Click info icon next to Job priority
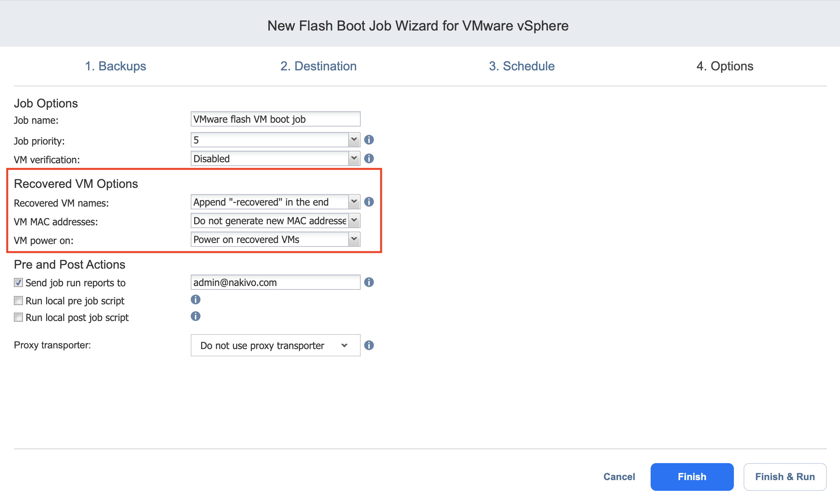Screen dimensions: 840x504 [369, 140]
